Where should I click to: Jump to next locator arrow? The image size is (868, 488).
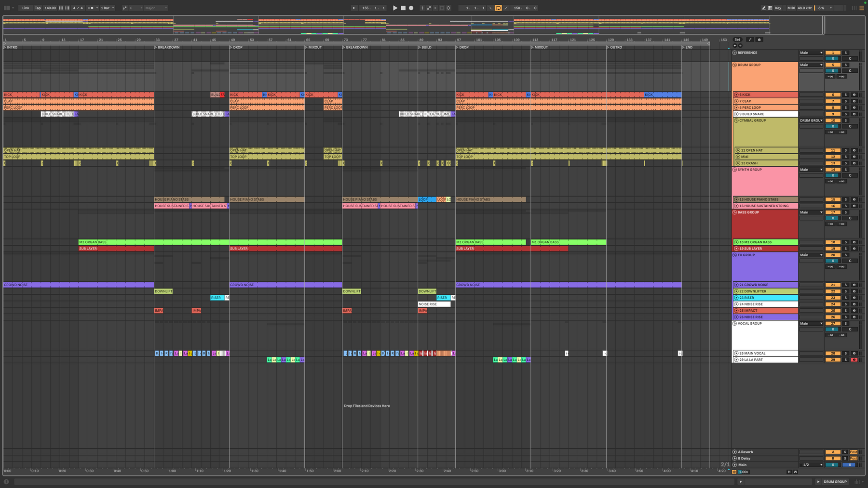click(740, 46)
